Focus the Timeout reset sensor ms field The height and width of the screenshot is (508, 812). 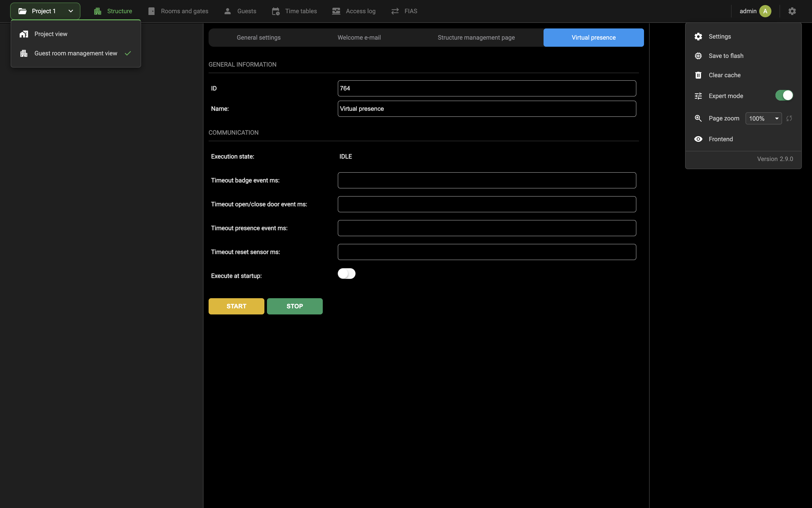(486, 252)
